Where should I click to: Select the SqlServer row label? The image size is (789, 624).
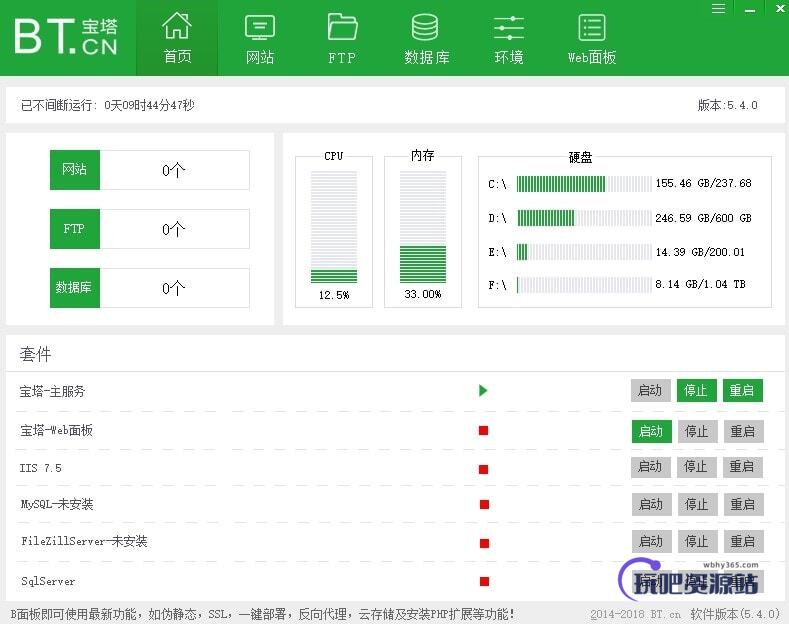coord(48,581)
